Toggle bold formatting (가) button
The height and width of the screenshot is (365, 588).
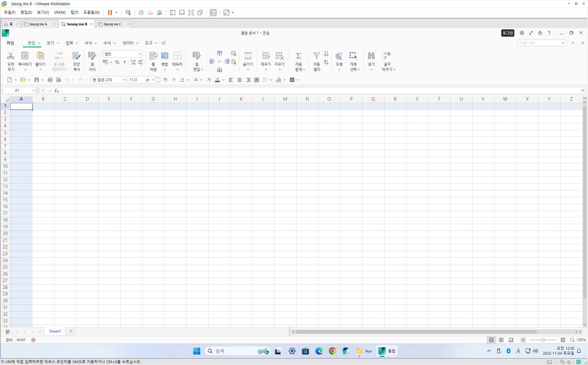pos(165,80)
